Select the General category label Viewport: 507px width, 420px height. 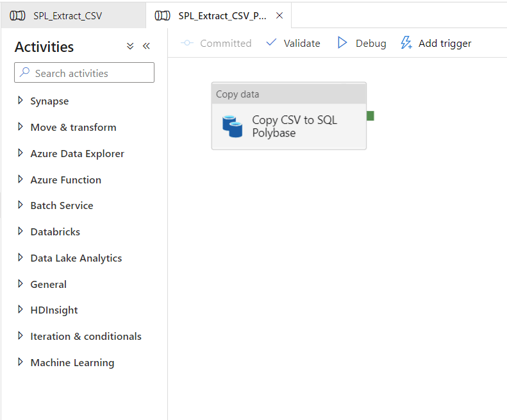[x=49, y=284]
